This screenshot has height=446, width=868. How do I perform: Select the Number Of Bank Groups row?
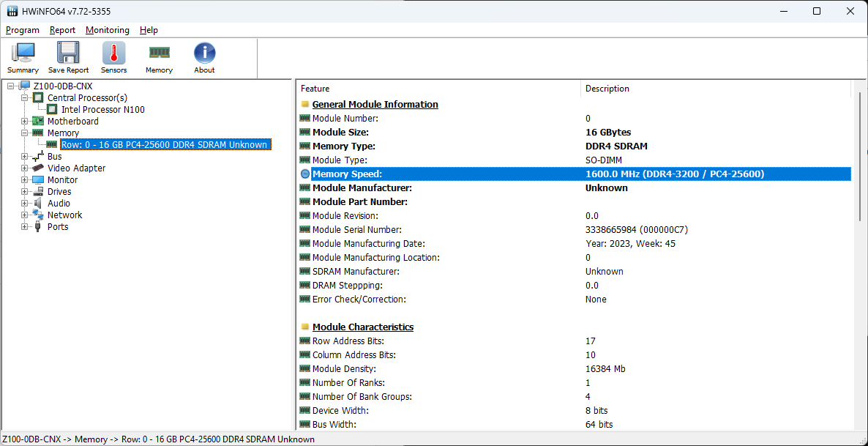575,397
